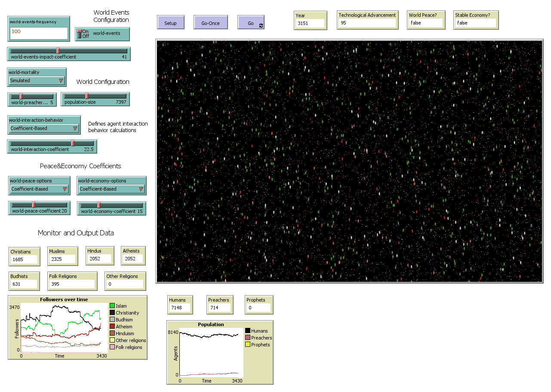Click the world-events-impact-coefficient slider handle
The width and height of the screenshot is (551, 392).
click(x=58, y=51)
